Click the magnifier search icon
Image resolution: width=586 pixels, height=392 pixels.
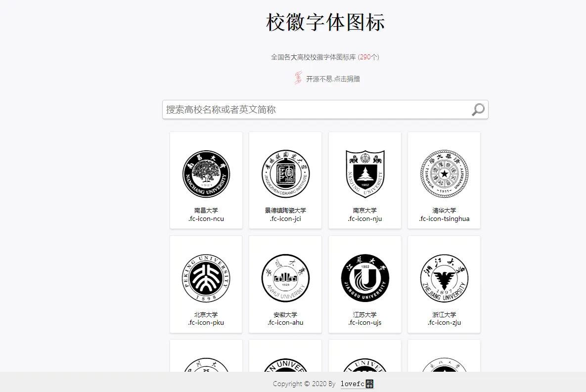click(x=478, y=109)
